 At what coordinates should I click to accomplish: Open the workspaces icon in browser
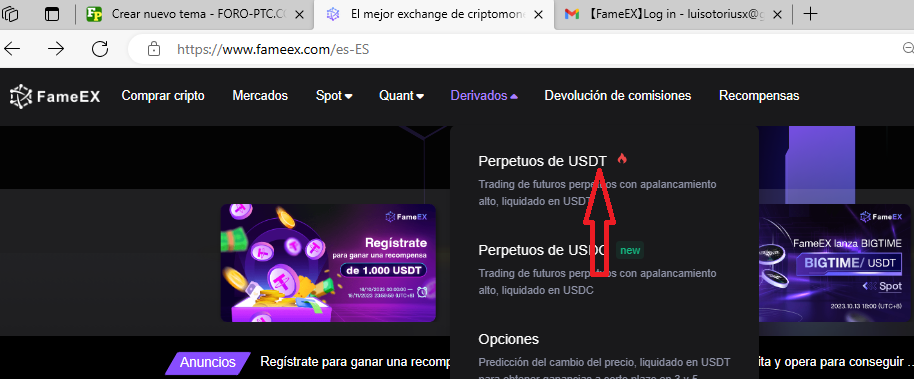click(x=10, y=14)
